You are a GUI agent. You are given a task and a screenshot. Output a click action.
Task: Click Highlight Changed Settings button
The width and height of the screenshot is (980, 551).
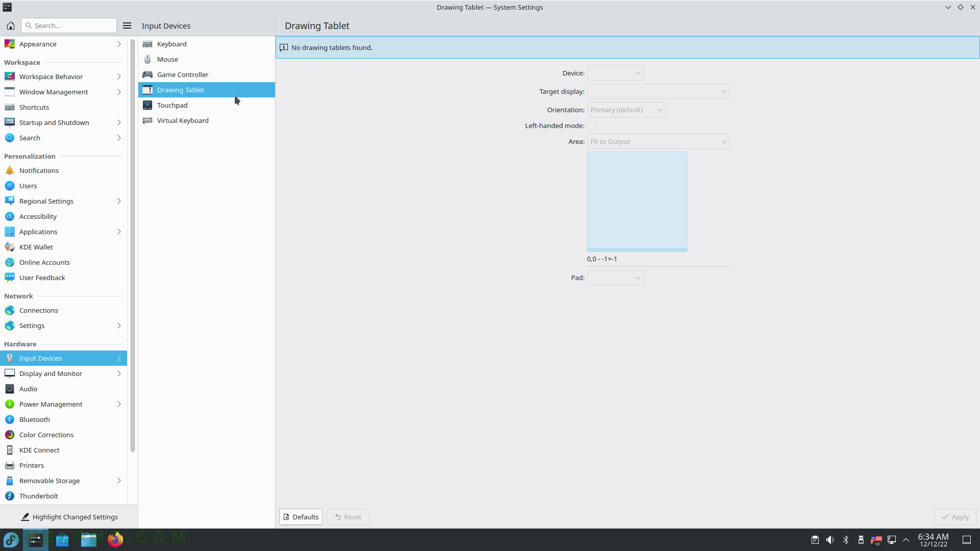69,517
